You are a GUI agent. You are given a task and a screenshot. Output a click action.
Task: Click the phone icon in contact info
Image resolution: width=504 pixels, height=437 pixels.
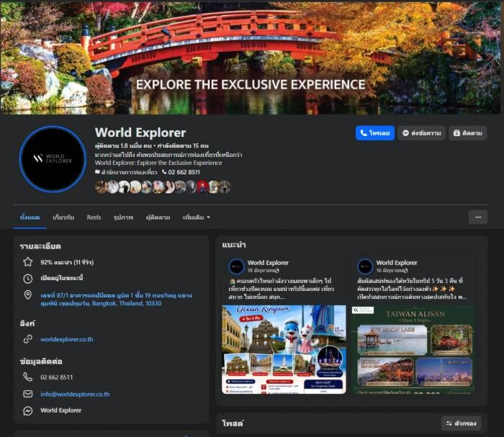click(x=28, y=377)
